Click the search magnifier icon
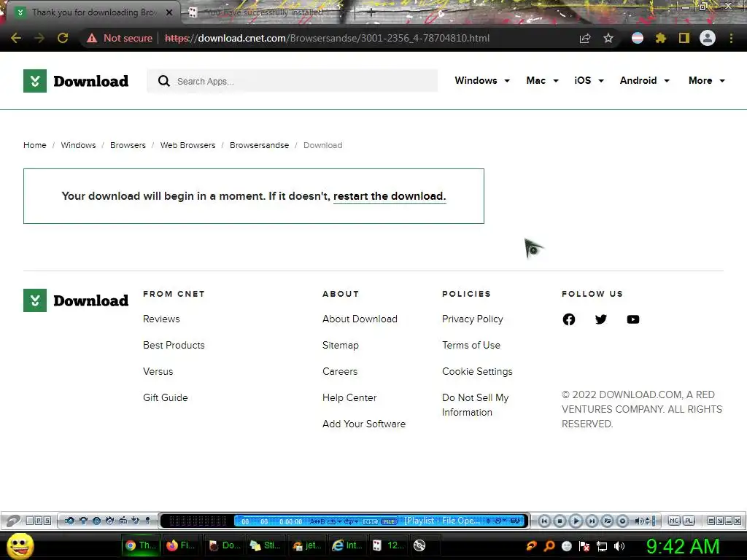 (164, 81)
